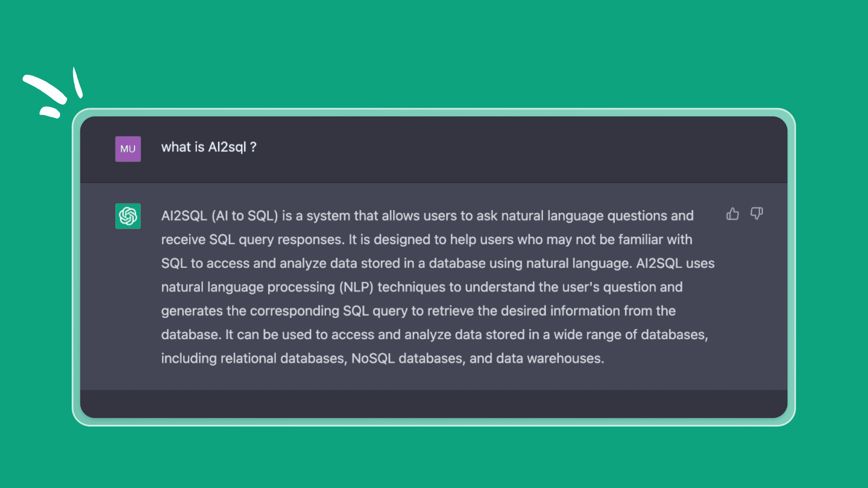This screenshot has width=868, height=488.
Task: Click the phrase 'natural language processing (NLP)'
Action: click(267, 287)
